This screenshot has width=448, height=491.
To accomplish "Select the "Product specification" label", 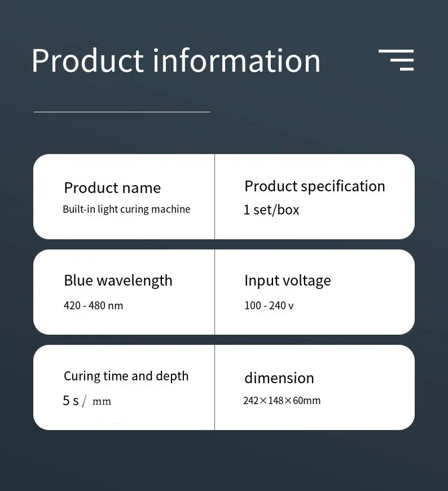I will pos(314,186).
